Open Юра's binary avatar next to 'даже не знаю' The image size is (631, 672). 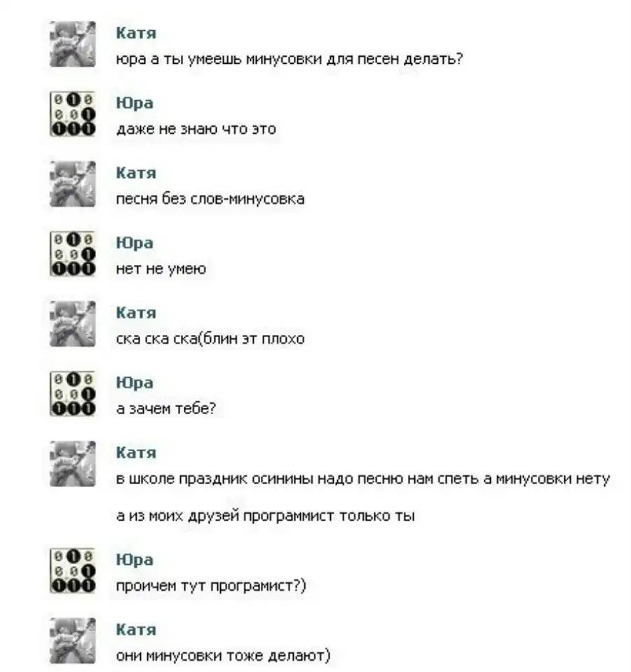(72, 114)
